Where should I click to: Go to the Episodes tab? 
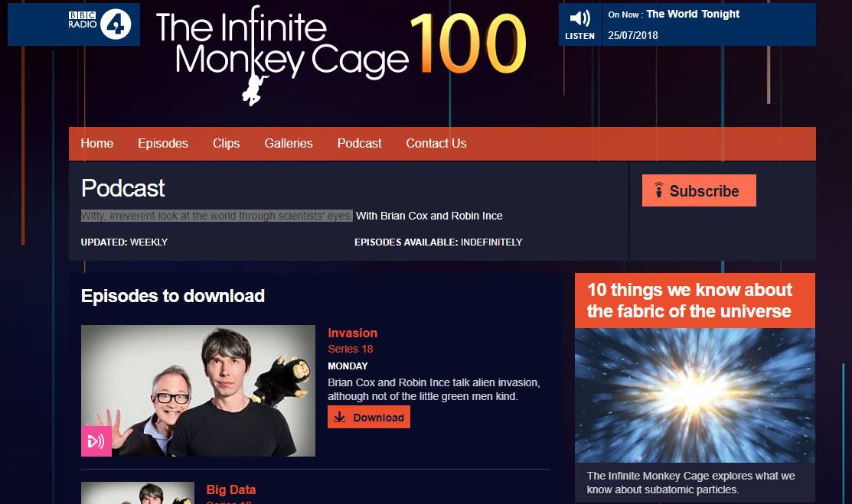[x=163, y=143]
